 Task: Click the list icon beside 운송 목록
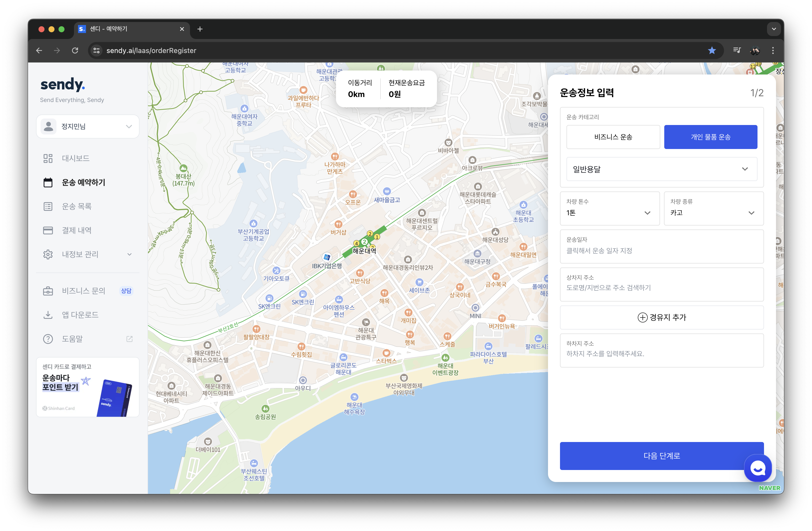point(48,206)
